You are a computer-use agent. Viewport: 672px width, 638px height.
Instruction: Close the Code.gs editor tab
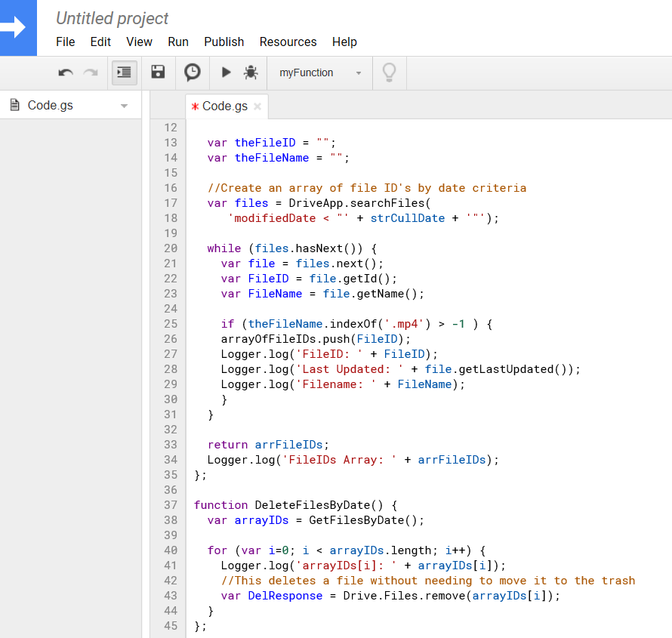tap(257, 106)
